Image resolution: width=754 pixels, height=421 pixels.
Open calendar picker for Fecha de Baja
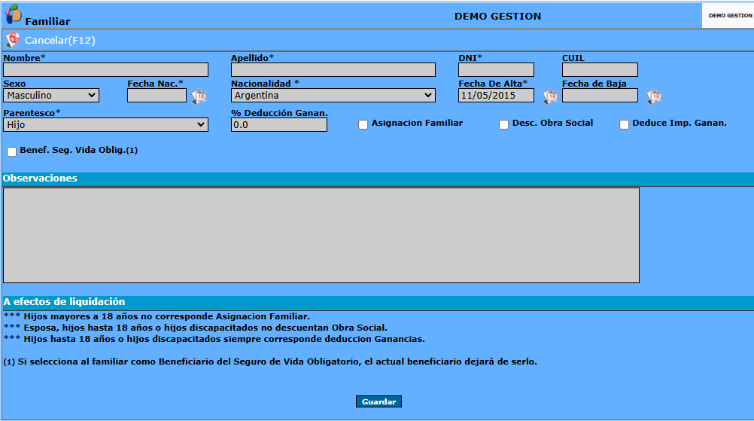point(653,97)
